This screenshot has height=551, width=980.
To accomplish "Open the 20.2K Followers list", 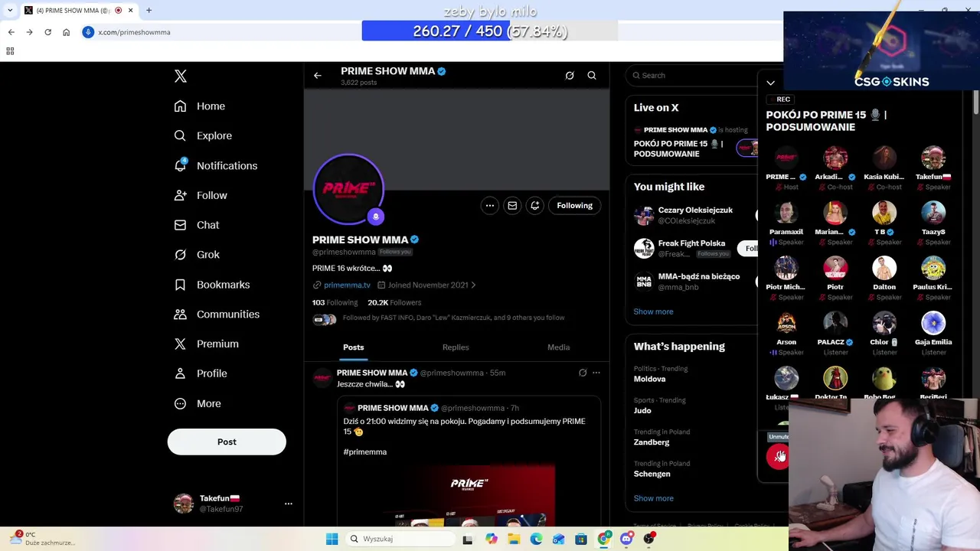I will (x=394, y=302).
